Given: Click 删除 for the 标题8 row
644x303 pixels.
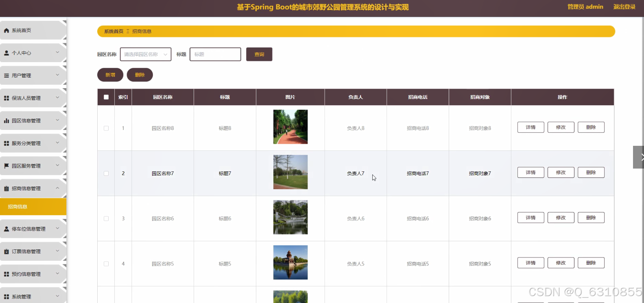Looking at the screenshot, I should (591, 127).
